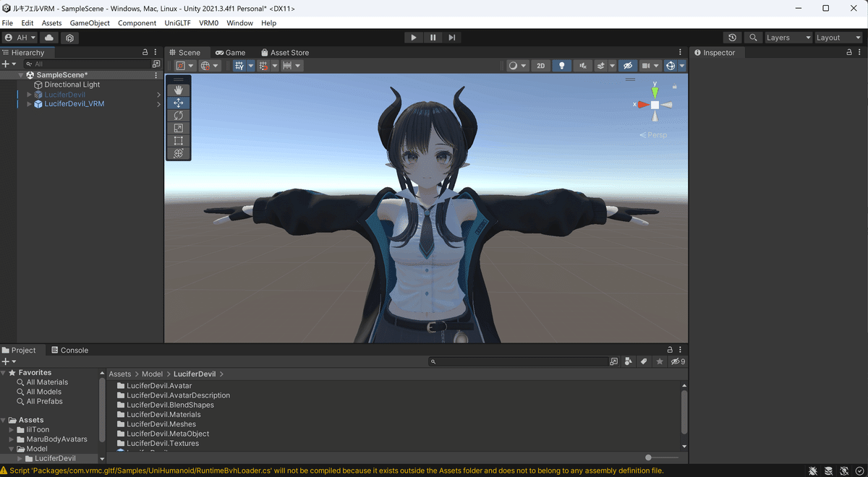Toggle 2D view mode
The height and width of the screenshot is (477, 868).
click(x=540, y=66)
